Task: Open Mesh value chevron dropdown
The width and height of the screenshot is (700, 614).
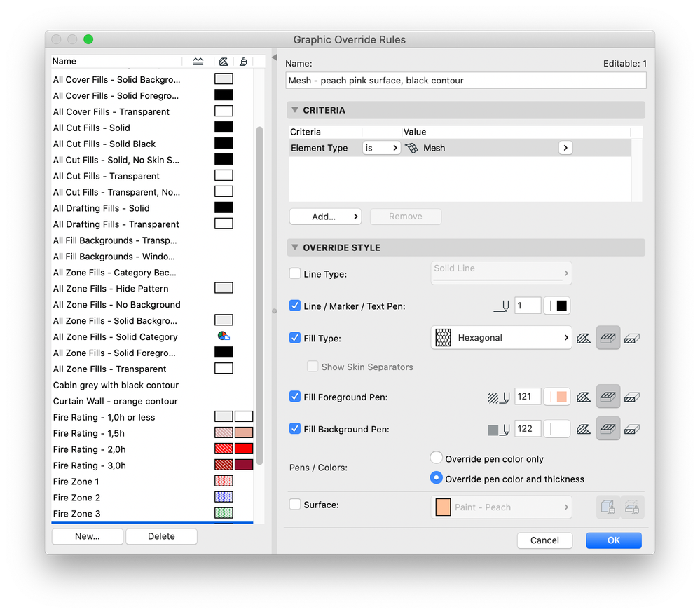Action: click(x=565, y=148)
